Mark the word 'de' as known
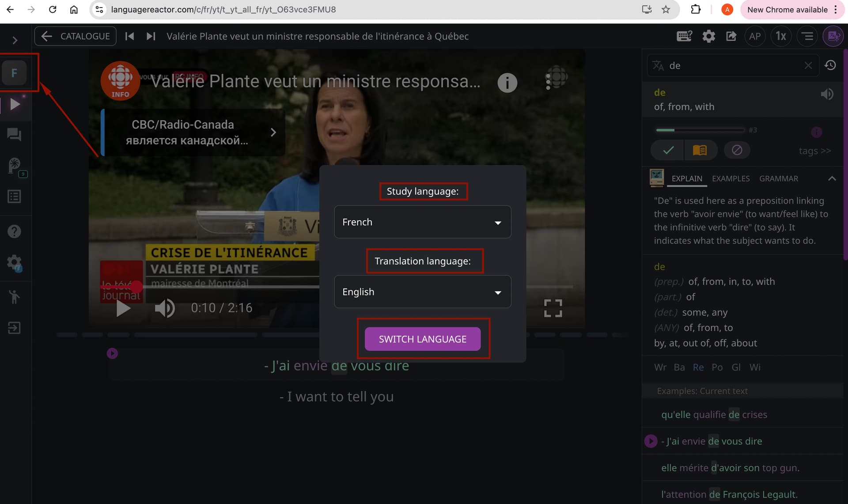Screen dimensions: 848x504 tap(668, 150)
